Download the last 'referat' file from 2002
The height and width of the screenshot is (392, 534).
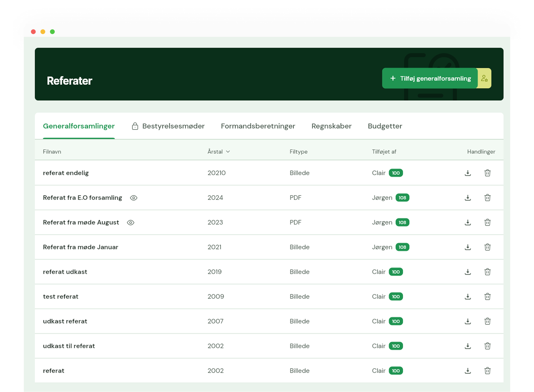[468, 371]
